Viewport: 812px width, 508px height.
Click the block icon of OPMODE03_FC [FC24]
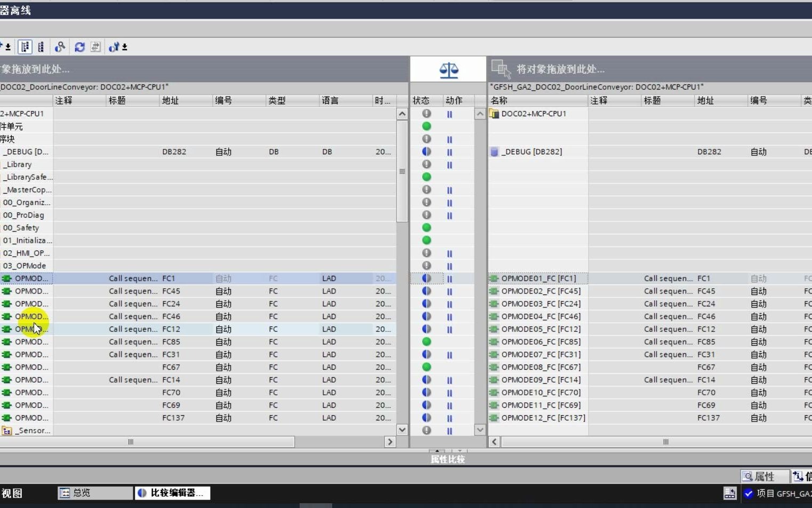click(x=494, y=304)
